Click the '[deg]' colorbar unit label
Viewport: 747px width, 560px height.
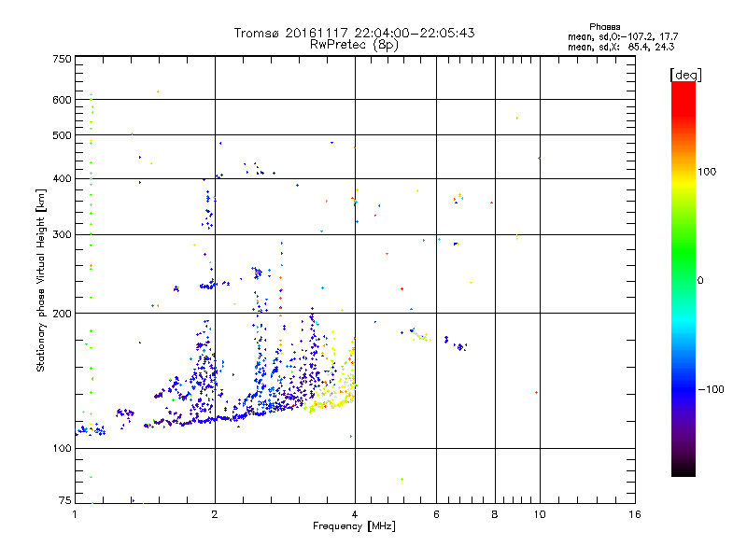pyautogui.click(x=685, y=76)
